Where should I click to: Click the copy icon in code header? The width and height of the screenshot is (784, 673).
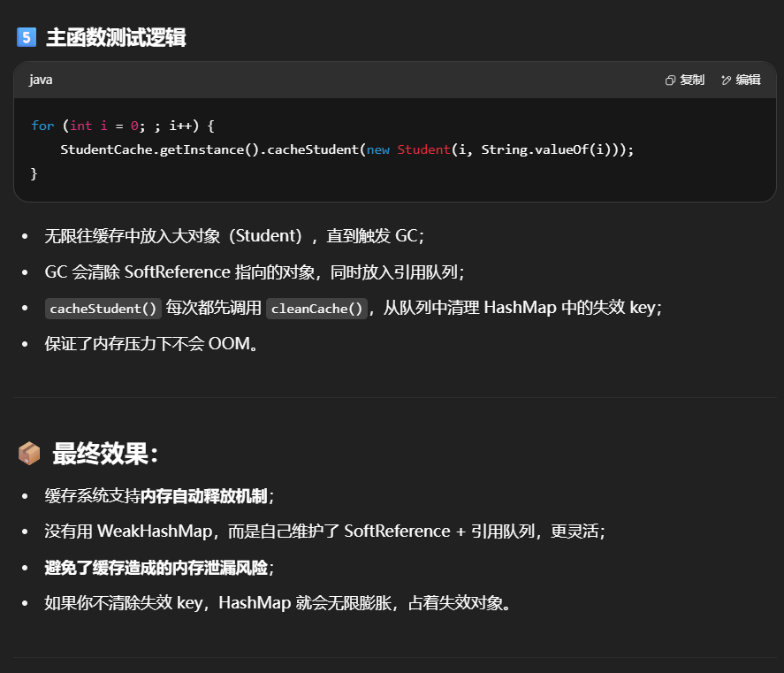pyautogui.click(x=671, y=80)
